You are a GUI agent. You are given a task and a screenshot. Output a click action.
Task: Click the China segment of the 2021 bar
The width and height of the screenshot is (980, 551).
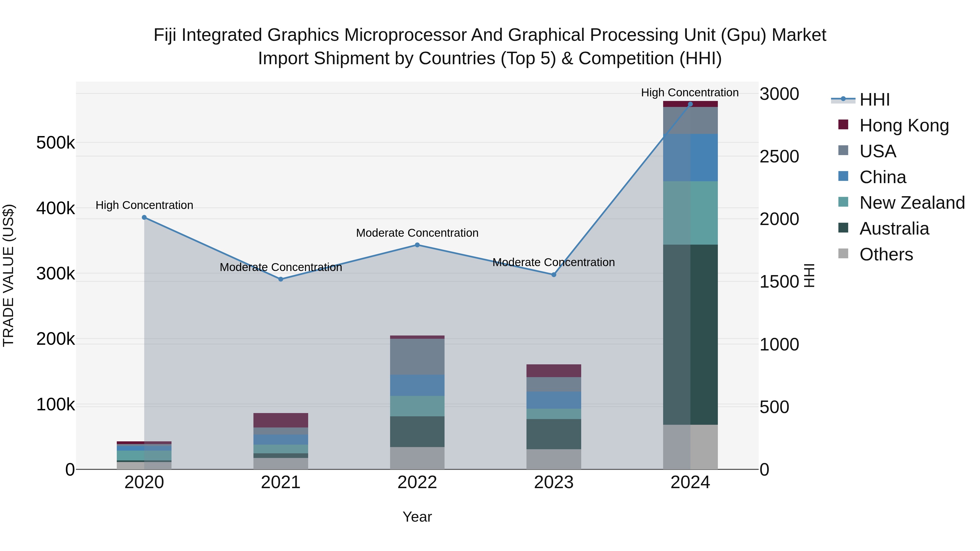click(x=281, y=440)
